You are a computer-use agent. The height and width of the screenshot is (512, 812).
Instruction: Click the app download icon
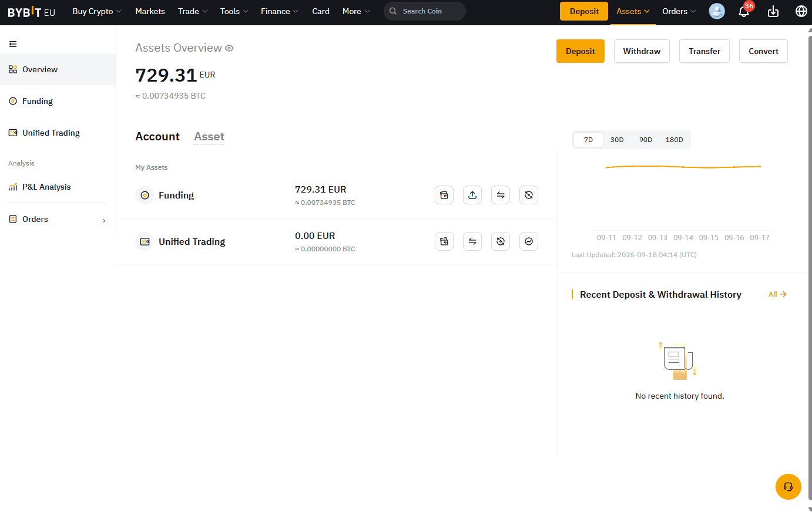(x=773, y=12)
